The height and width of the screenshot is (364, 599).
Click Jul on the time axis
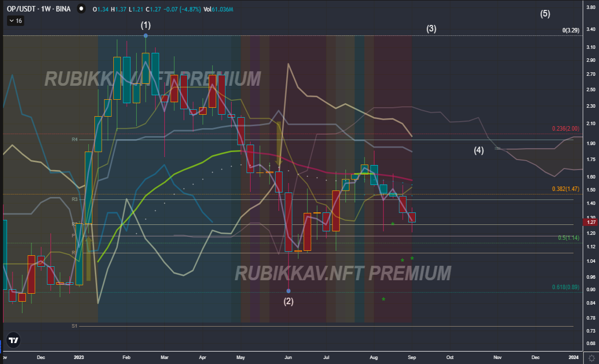[326, 358]
